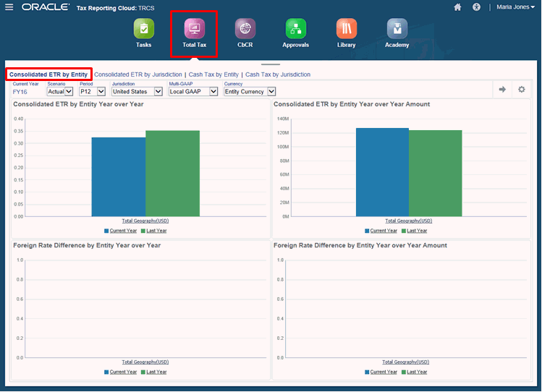Open the Academy card
The height and width of the screenshot is (392, 542).
click(x=397, y=33)
